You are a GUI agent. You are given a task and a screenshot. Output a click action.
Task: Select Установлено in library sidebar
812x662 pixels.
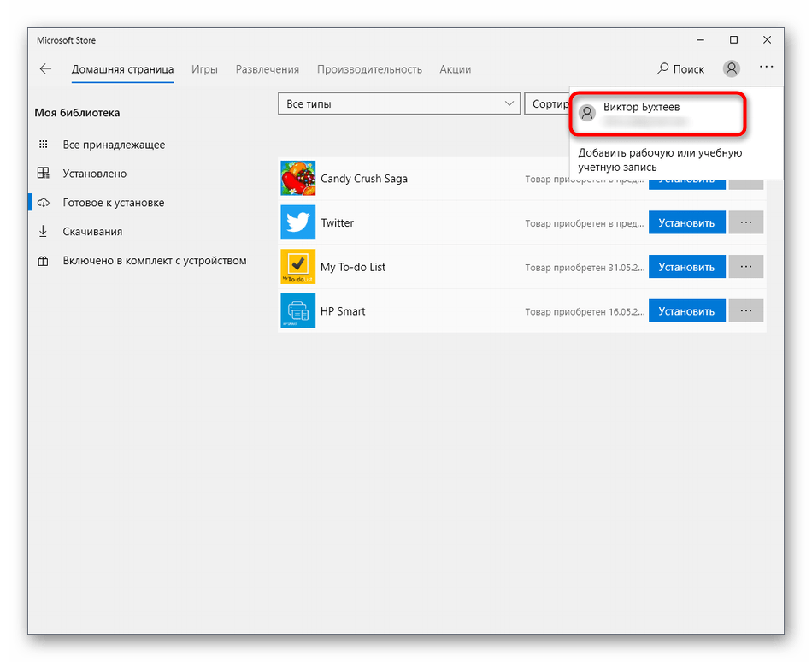tap(94, 174)
